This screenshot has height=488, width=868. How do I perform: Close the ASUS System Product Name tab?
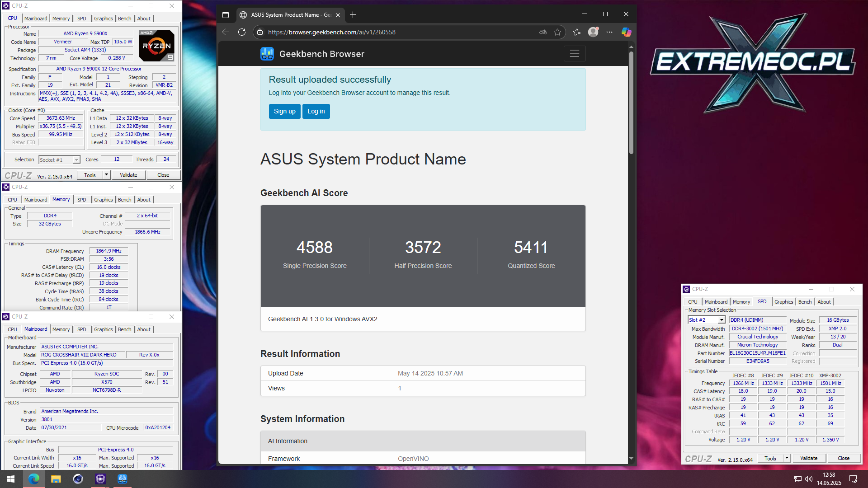(x=338, y=15)
